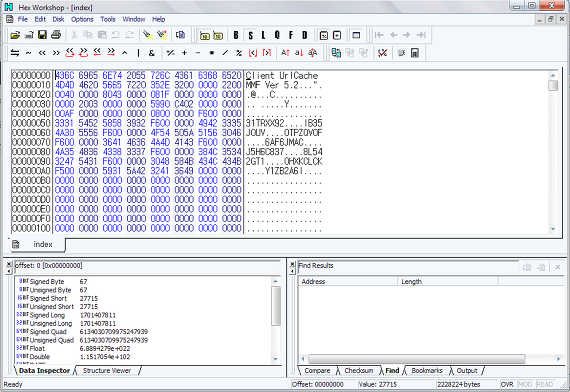Switch to the Structure Viewer tab
Screen dimensions: 570x392
click(107, 371)
